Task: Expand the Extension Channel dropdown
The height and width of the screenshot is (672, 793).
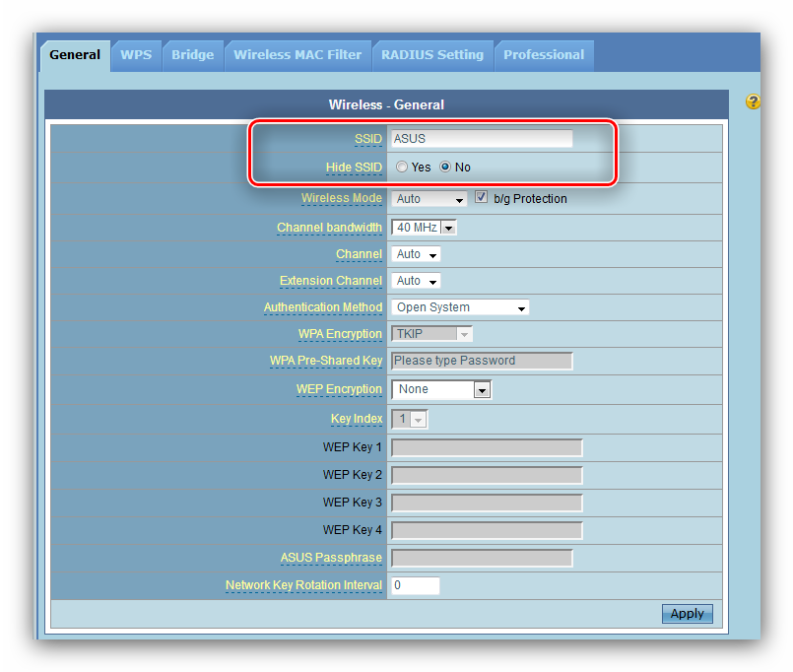Action: 416,281
